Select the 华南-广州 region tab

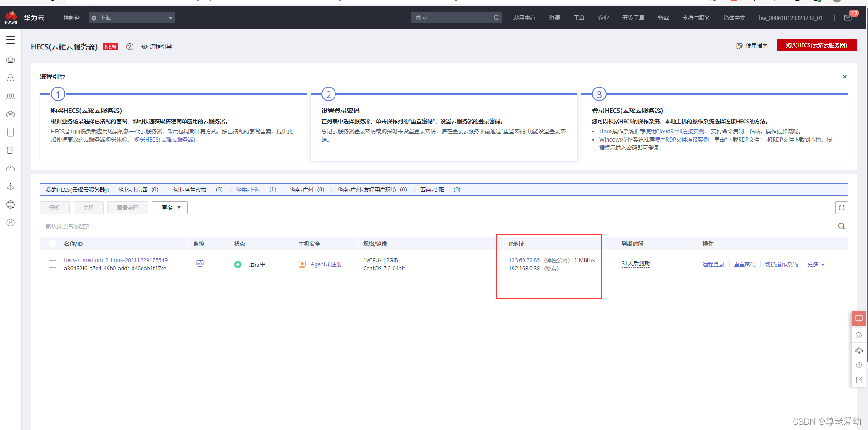307,190
